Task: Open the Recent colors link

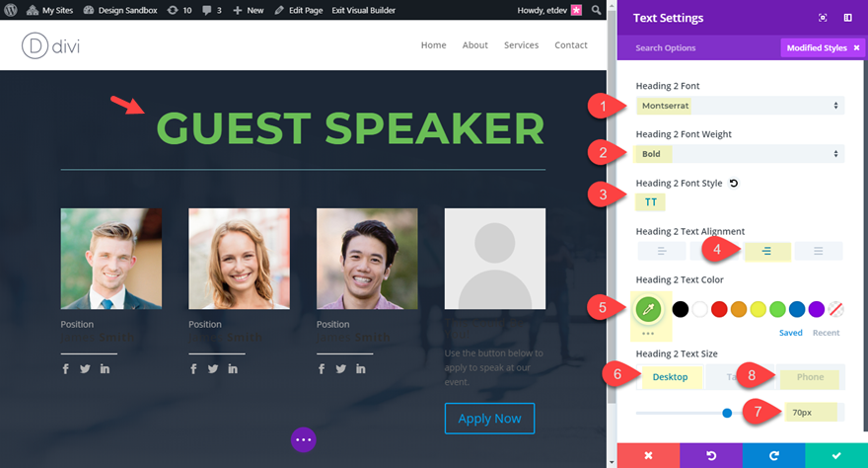Action: pos(826,333)
